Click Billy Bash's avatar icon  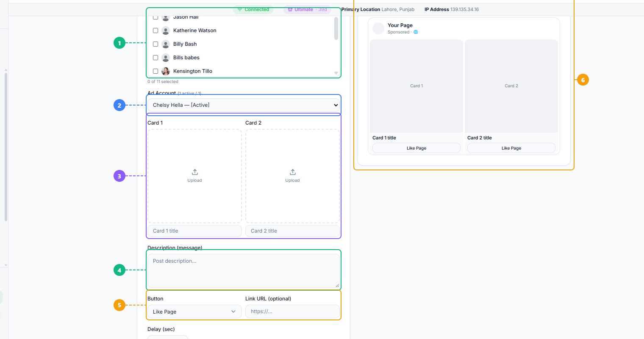pyautogui.click(x=166, y=44)
